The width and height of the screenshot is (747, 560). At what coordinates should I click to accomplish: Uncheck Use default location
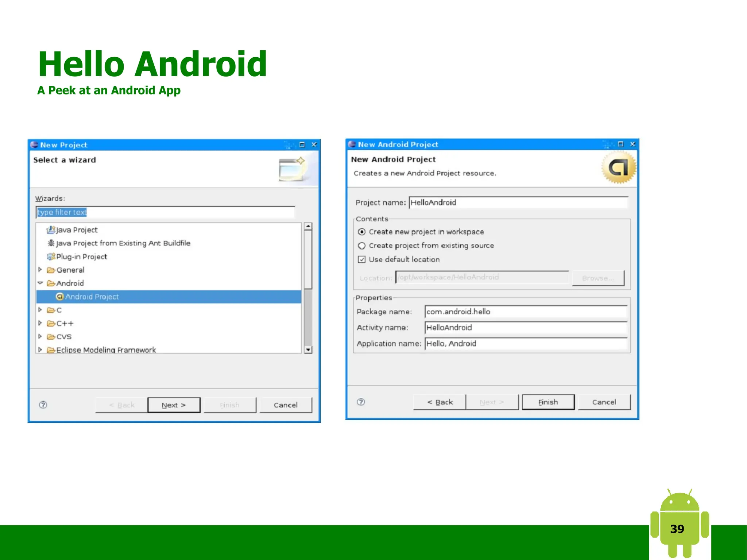pyautogui.click(x=361, y=259)
